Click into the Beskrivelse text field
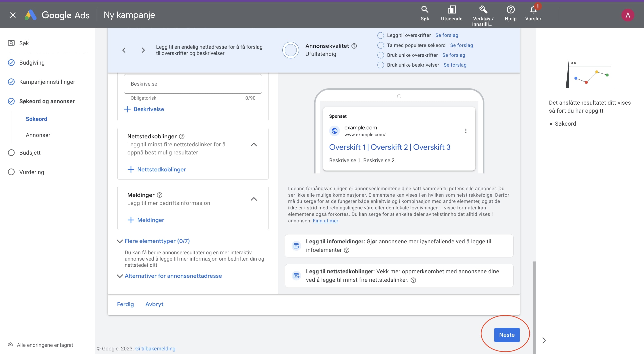Viewport: 644px width, 354px height. coord(193,84)
